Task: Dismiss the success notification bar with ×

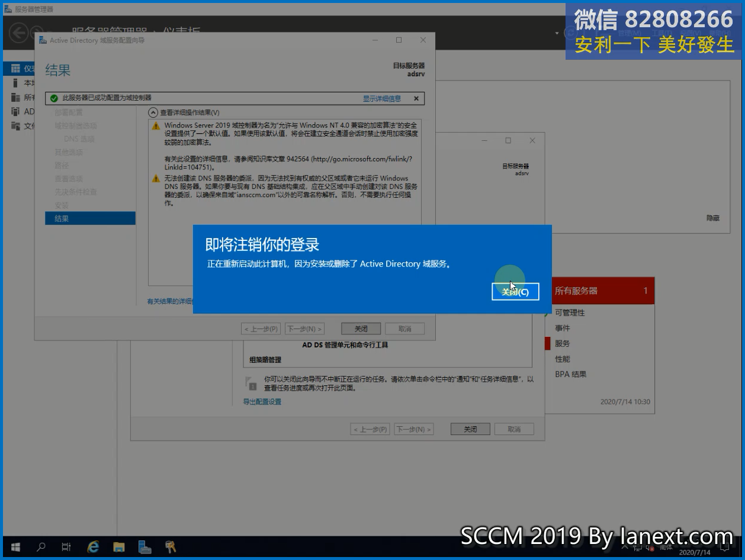Action: pos(416,99)
